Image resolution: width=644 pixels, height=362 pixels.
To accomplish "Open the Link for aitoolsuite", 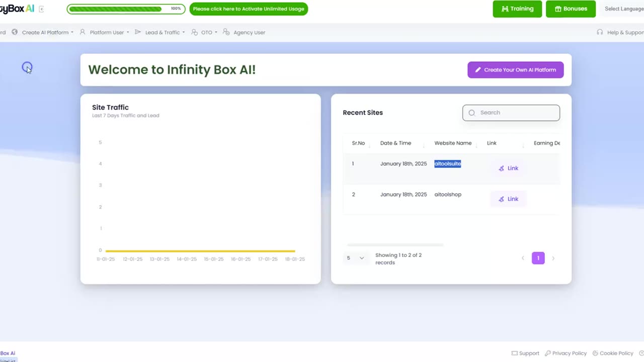I will tap(508, 168).
